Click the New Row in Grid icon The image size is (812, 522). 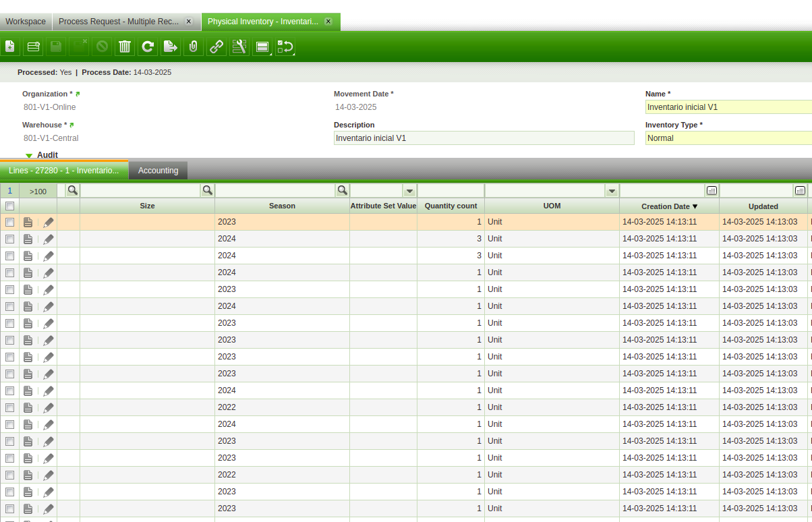[33, 47]
